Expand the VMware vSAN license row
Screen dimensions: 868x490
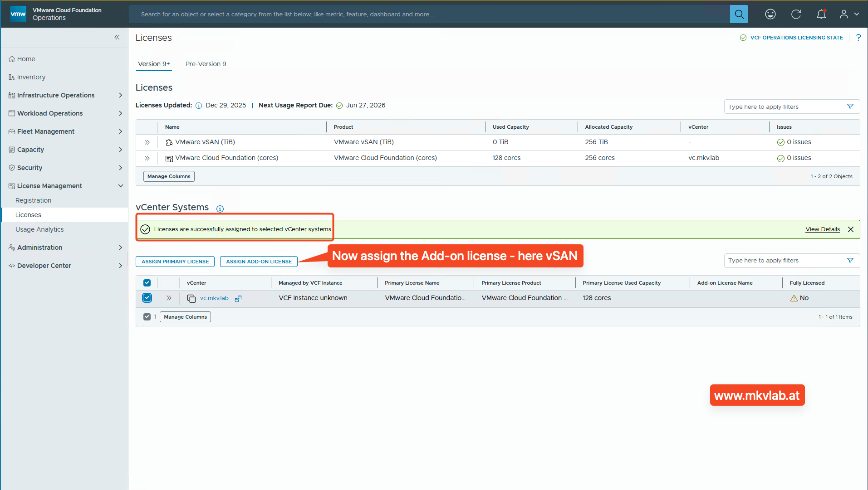click(146, 142)
